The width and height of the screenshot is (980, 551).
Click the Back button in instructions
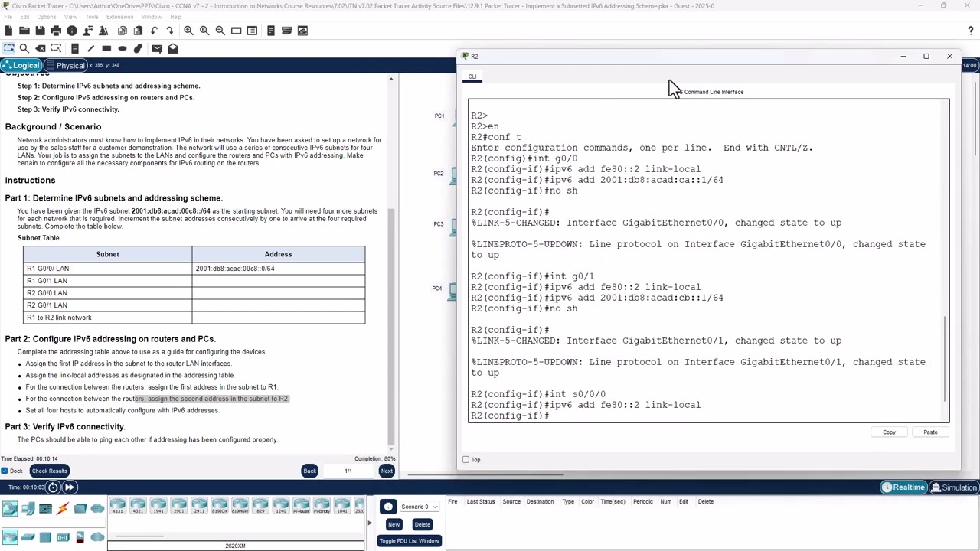click(310, 471)
